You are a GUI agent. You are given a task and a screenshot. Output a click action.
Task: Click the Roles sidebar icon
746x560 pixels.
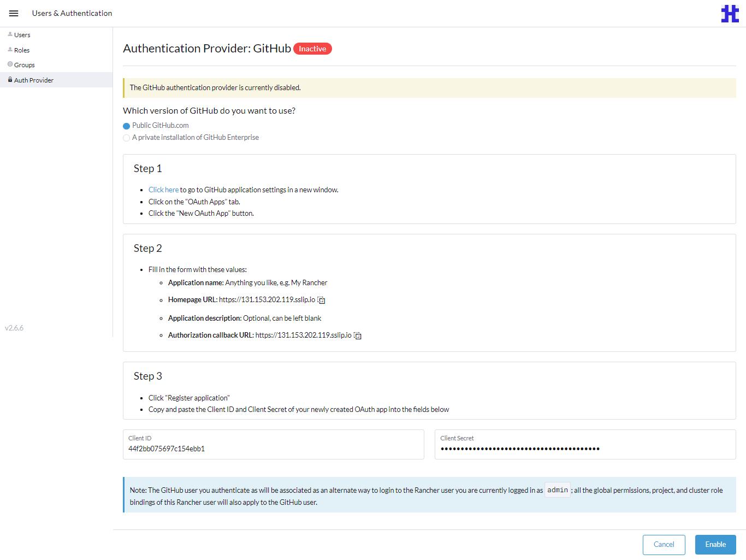[x=10, y=50]
